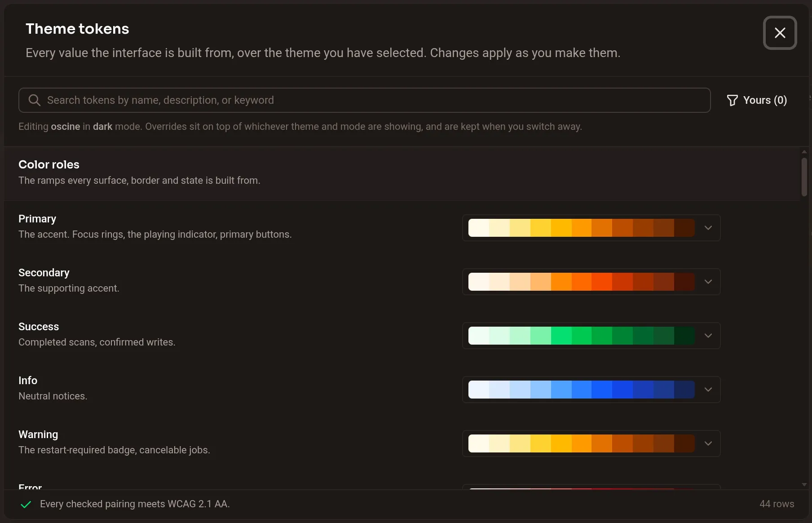Screen dimensions: 812x523
Task: Click 'Every checked pairing meets WCAG 2.1 AA.'
Action: (x=135, y=504)
